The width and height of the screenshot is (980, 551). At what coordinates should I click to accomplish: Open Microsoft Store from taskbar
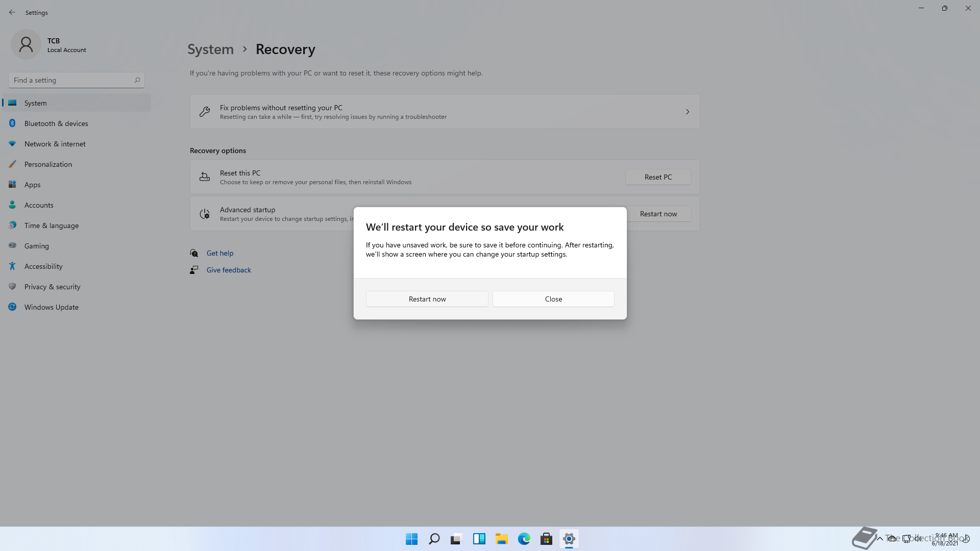tap(546, 539)
